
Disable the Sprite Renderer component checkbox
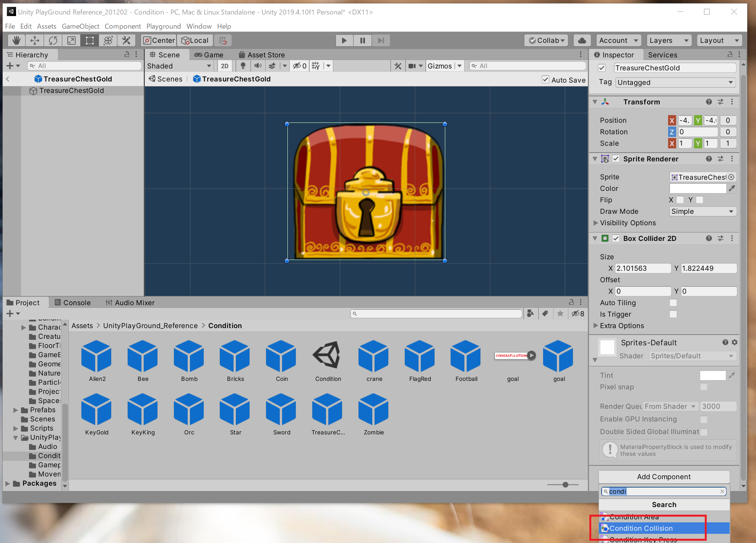(x=616, y=159)
